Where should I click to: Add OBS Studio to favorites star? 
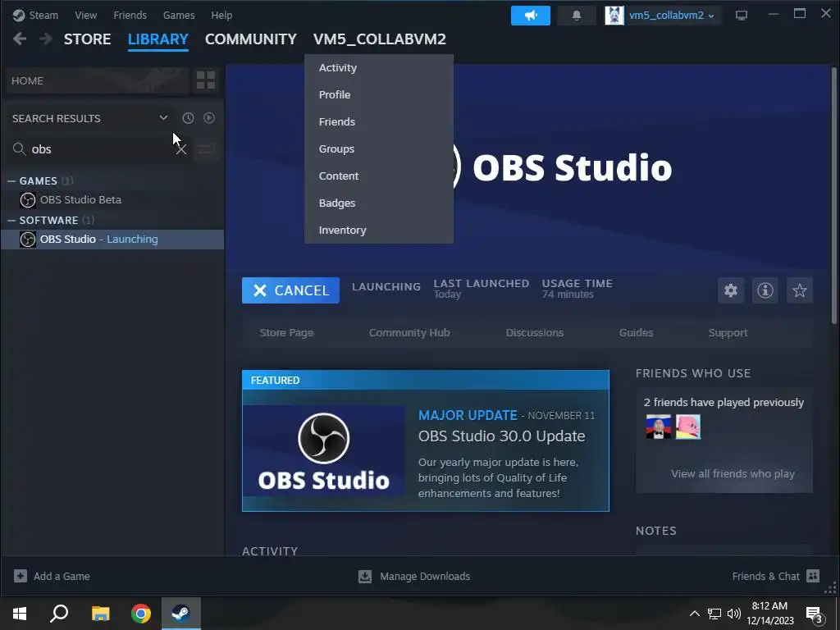pyautogui.click(x=799, y=290)
